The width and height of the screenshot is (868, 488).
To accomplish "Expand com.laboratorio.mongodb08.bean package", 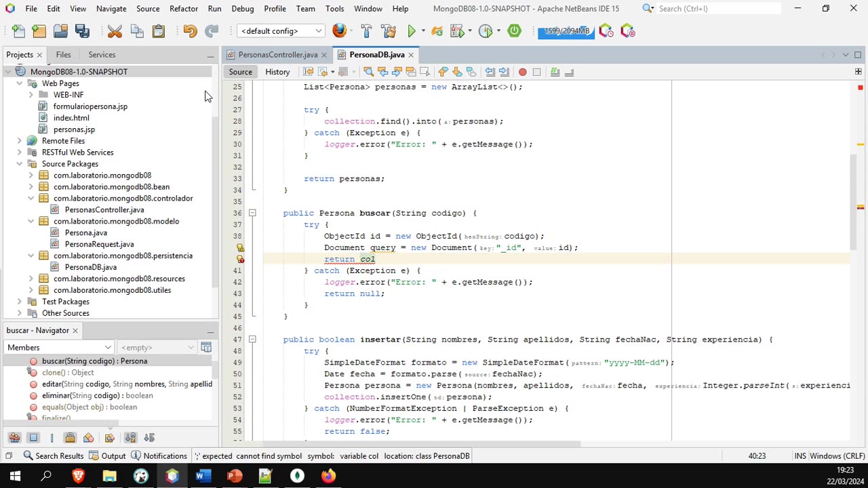I will tap(31, 187).
